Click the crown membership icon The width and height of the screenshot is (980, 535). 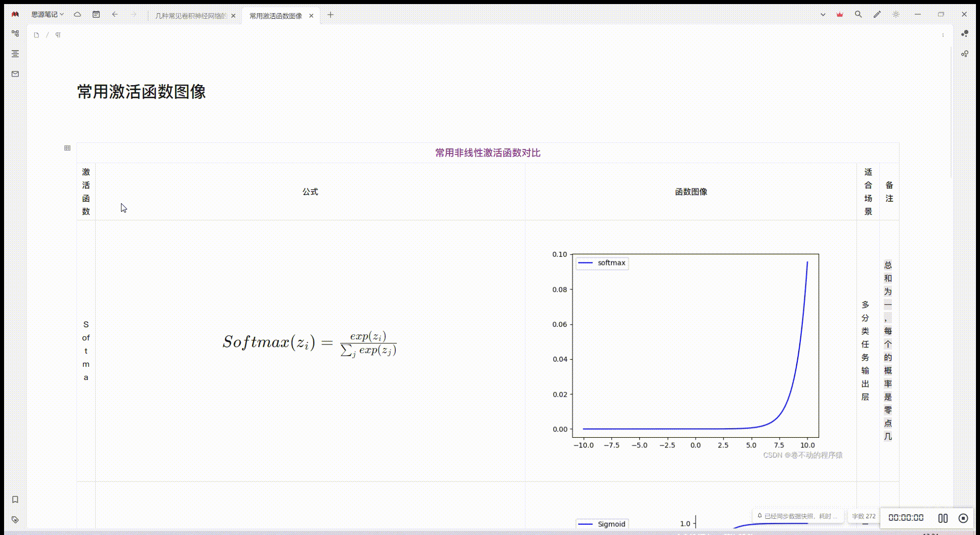[x=839, y=14]
